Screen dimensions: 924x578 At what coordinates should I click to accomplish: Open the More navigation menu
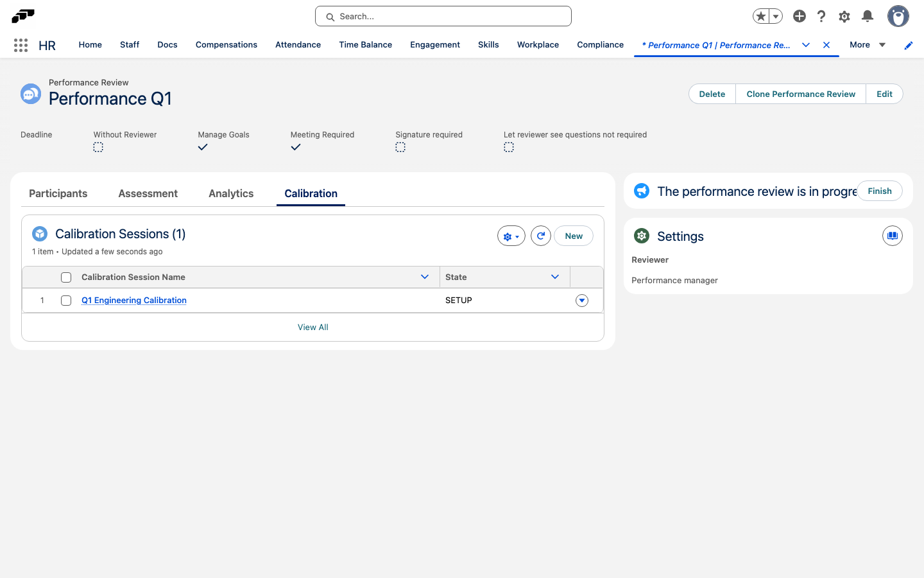click(868, 45)
